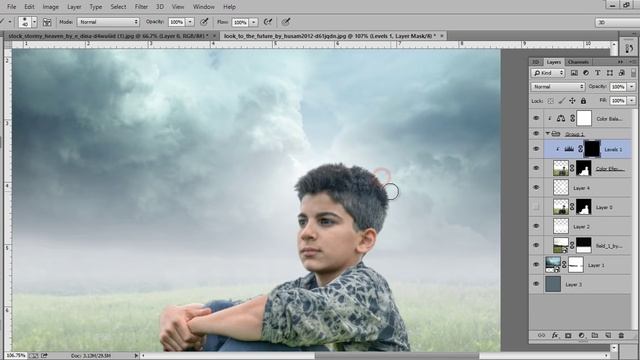Image resolution: width=640 pixels, height=360 pixels.
Task: Delete layer trash icon
Action: 621,335
